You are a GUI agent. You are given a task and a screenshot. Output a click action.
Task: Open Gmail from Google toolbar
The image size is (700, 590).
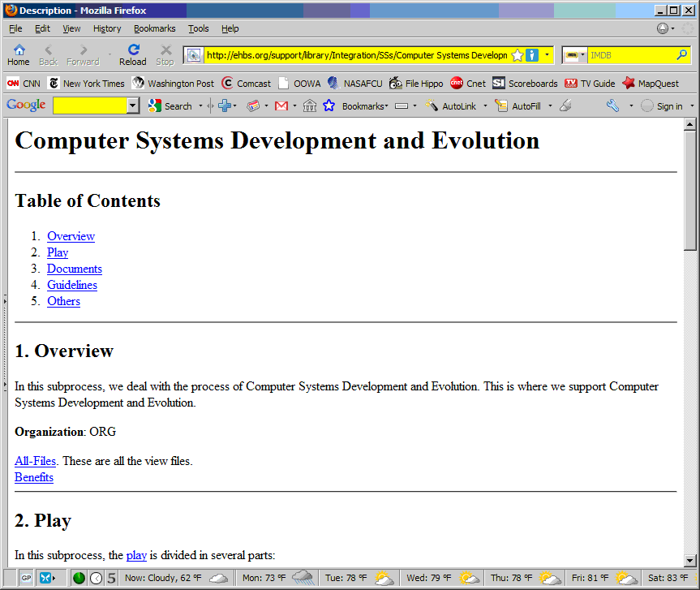281,106
